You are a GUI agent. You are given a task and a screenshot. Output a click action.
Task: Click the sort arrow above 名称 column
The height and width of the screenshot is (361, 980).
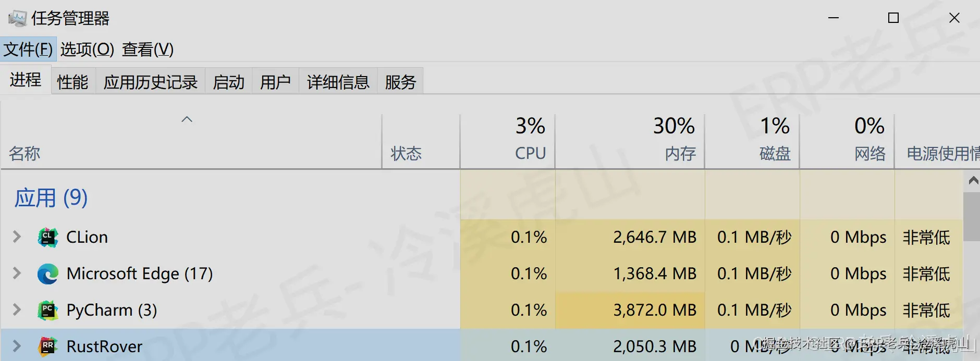click(187, 119)
